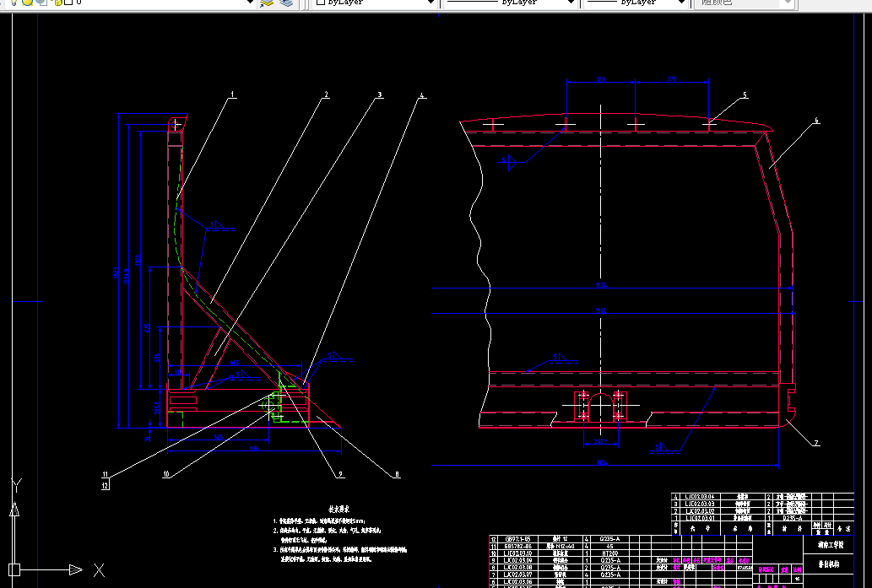Select part callout number 2

pyautogui.click(x=327, y=95)
